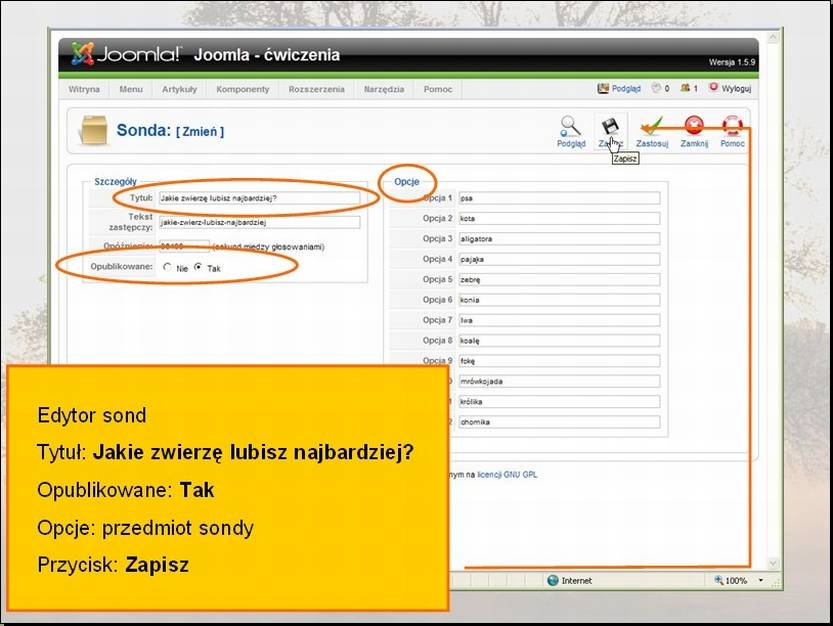The height and width of the screenshot is (626, 833).
Task: Follow the licencji GNU GPL link
Action: [x=507, y=475]
